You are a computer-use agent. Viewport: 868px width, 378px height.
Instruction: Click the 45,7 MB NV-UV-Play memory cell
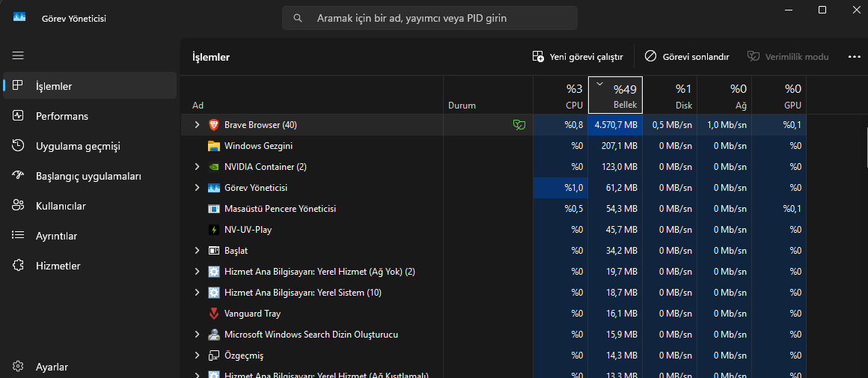point(615,230)
